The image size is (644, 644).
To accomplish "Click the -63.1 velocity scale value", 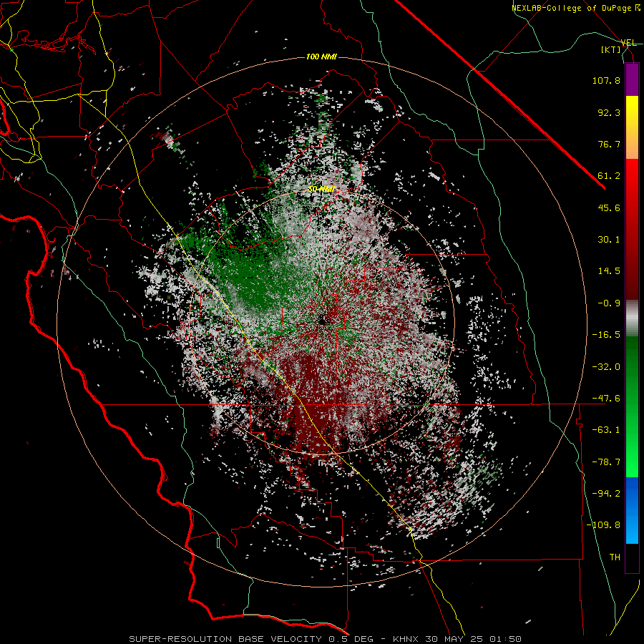I will 606,429.
